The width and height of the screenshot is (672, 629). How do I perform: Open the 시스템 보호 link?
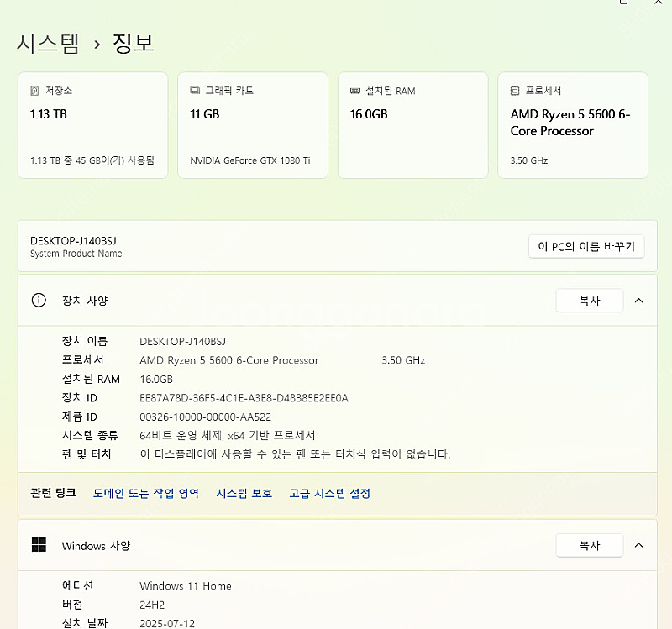244,493
